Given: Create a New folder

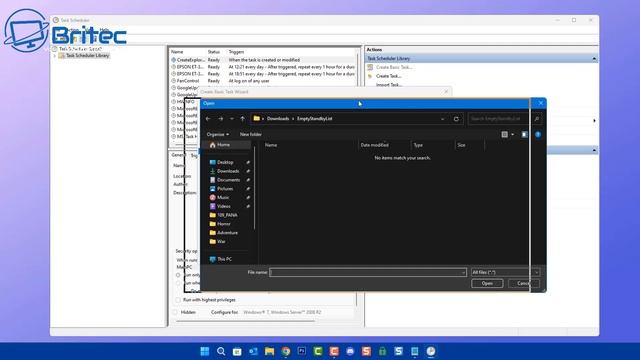Looking at the screenshot, I should click(251, 134).
